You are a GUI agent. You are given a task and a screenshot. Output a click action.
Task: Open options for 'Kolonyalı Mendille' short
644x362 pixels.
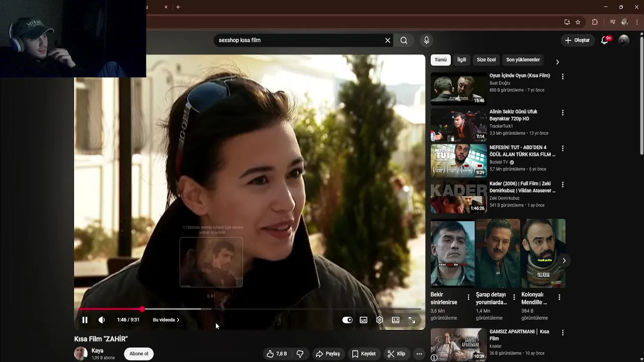(559, 297)
